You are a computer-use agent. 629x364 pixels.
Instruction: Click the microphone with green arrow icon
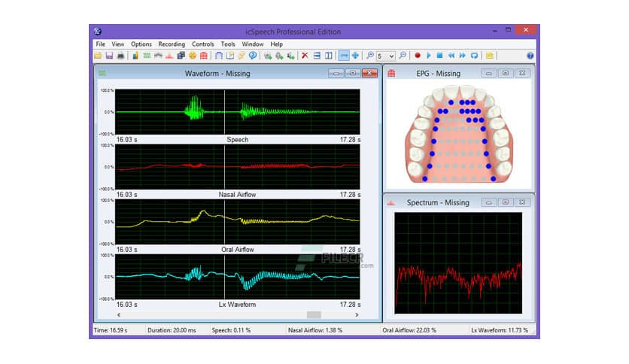(x=279, y=56)
